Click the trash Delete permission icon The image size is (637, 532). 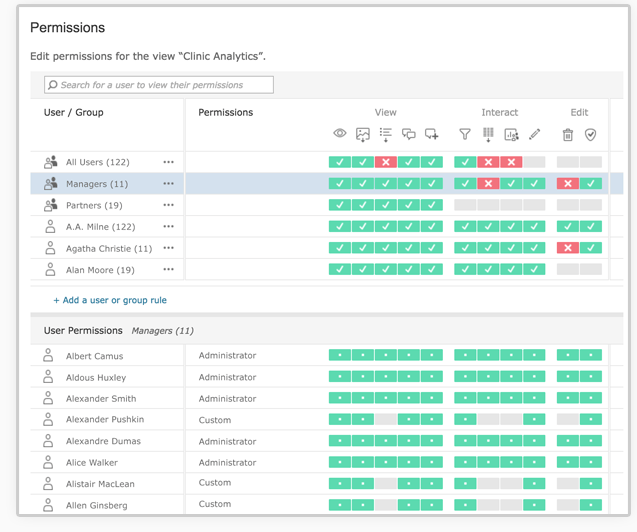(568, 135)
